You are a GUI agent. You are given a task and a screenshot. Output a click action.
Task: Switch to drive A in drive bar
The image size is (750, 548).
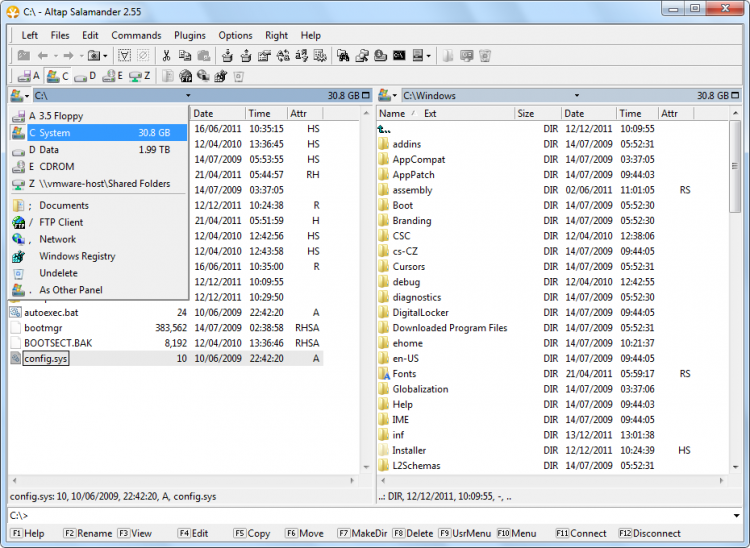pyautogui.click(x=28, y=76)
